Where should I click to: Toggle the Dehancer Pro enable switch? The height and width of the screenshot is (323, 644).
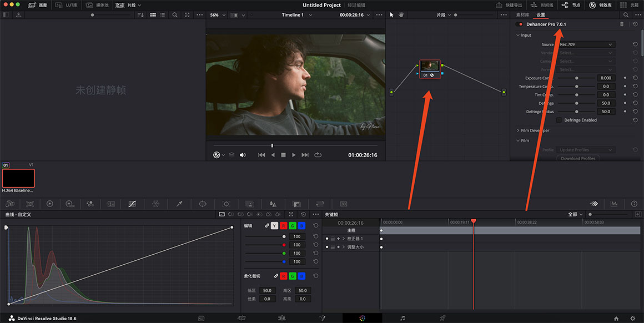[520, 24]
